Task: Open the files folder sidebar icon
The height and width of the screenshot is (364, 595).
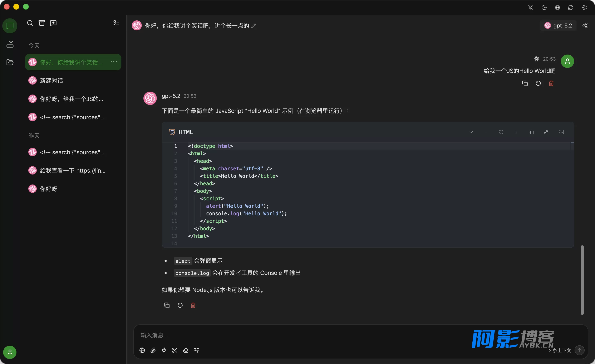Action: pos(10,62)
